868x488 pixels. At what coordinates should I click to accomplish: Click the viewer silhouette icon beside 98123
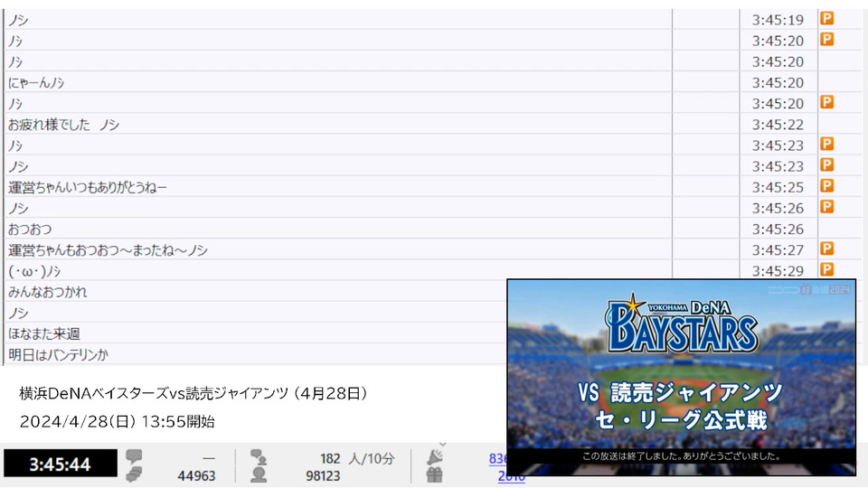point(259,474)
